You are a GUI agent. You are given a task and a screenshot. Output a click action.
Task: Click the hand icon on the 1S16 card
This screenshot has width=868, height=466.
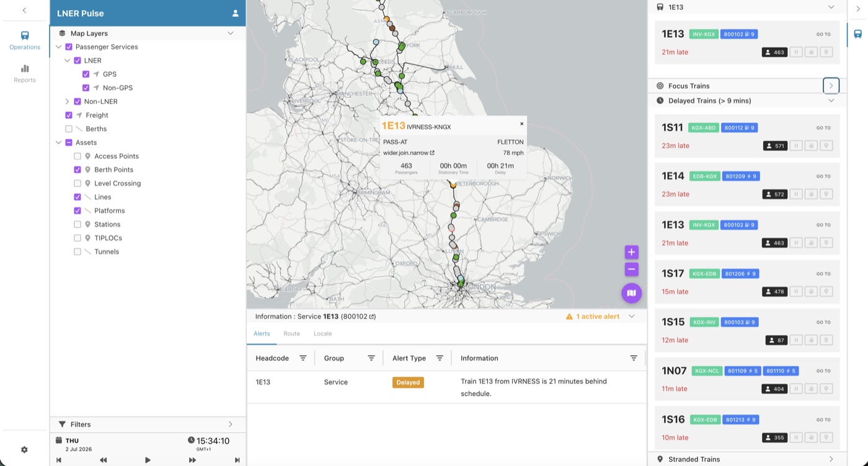[x=811, y=437]
